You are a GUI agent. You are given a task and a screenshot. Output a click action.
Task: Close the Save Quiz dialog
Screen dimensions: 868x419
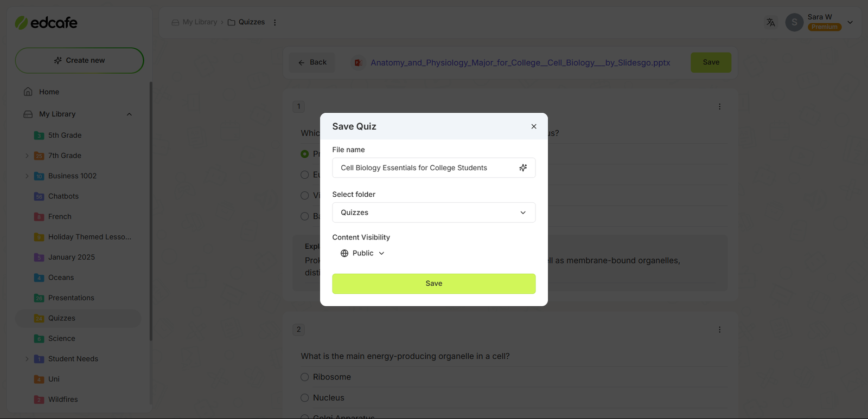(x=534, y=126)
